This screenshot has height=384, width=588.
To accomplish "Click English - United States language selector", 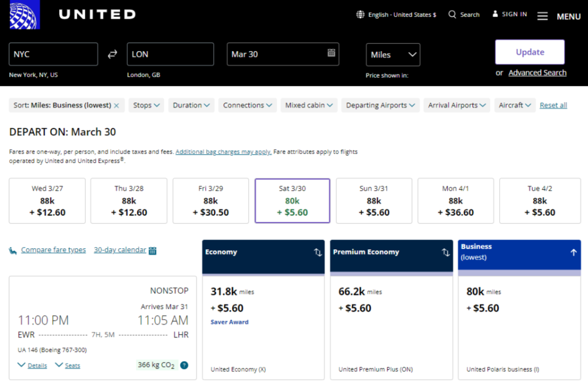I will (x=402, y=15).
